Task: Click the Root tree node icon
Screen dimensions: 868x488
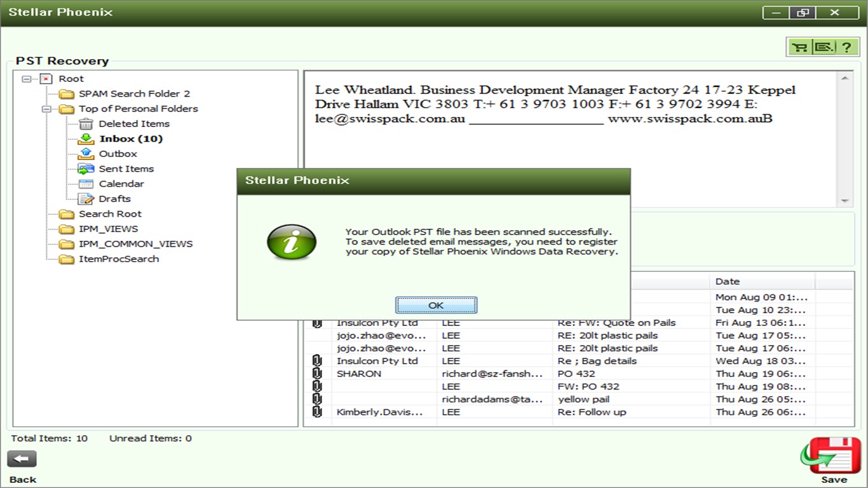Action: 46,79
